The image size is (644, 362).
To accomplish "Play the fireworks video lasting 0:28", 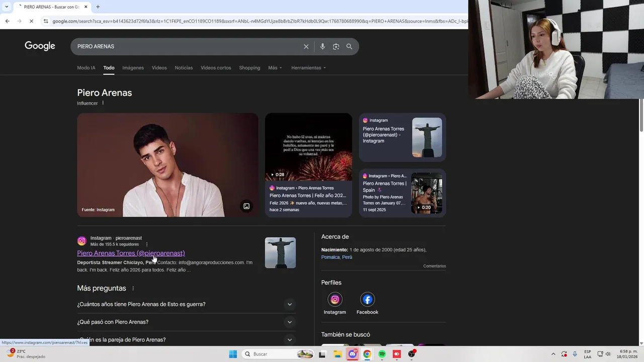I will pyautogui.click(x=308, y=147).
